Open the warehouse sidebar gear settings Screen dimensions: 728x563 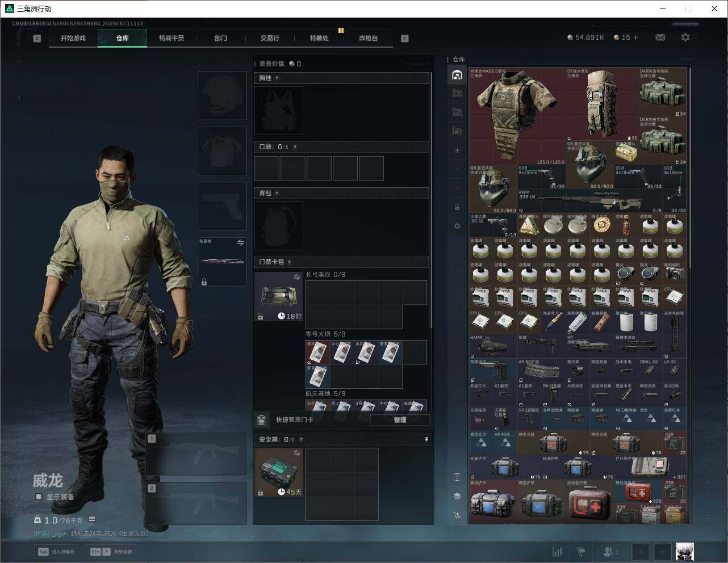(457, 226)
